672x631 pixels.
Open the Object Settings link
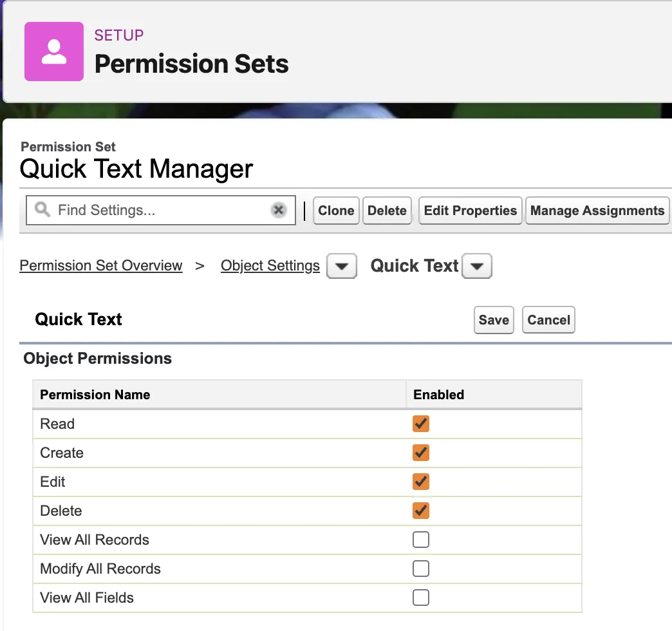point(270,265)
